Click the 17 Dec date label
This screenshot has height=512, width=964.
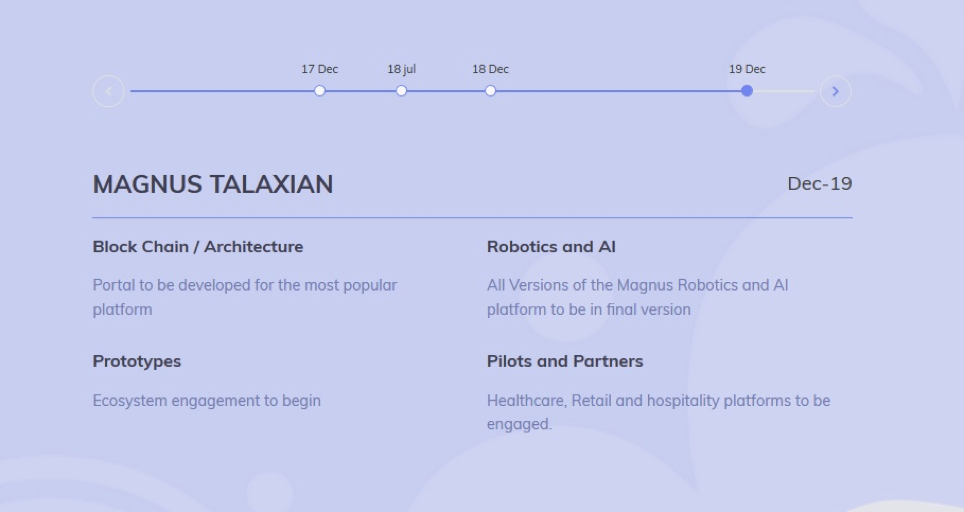coord(320,69)
